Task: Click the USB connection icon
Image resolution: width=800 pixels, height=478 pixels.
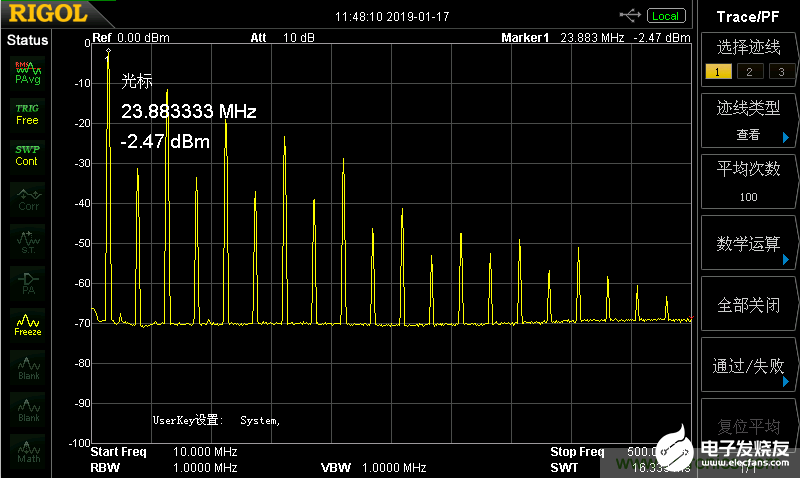Action: click(631, 15)
